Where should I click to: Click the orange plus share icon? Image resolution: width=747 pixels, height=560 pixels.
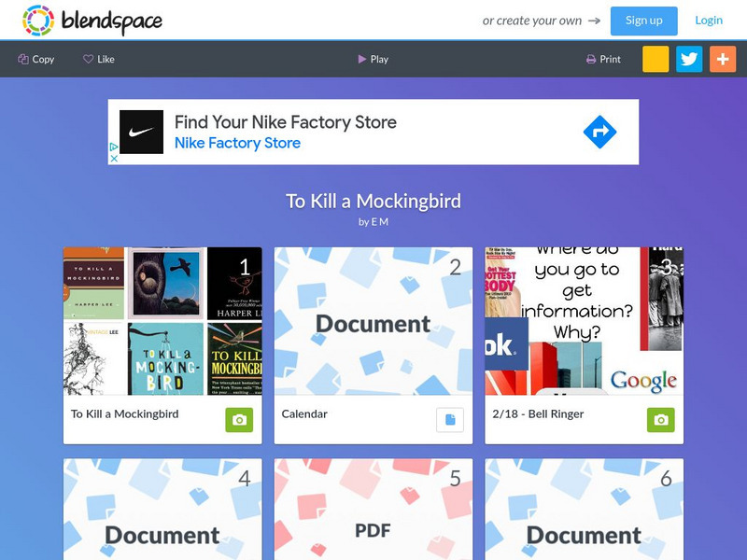click(723, 59)
